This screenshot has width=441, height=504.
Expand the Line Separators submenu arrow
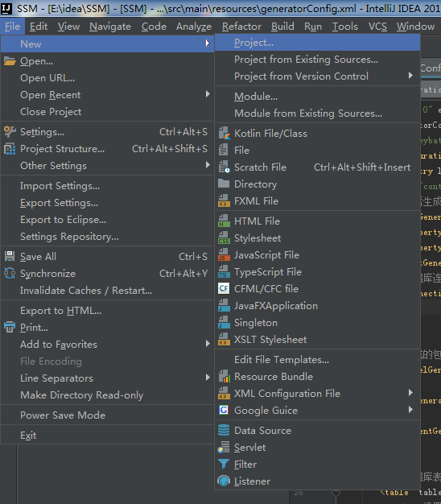(208, 378)
